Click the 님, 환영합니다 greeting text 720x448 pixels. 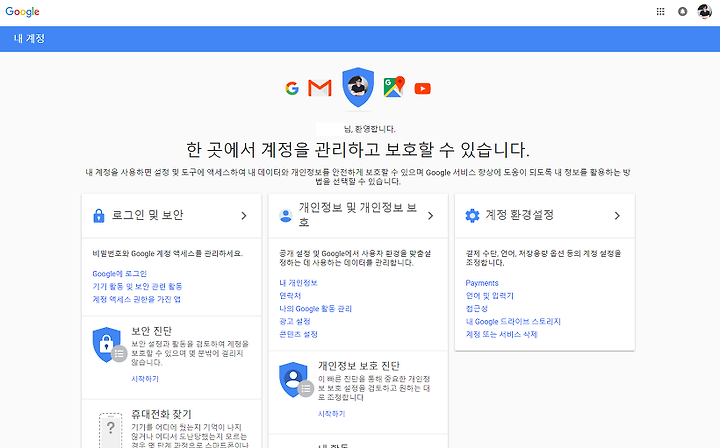coord(370,129)
